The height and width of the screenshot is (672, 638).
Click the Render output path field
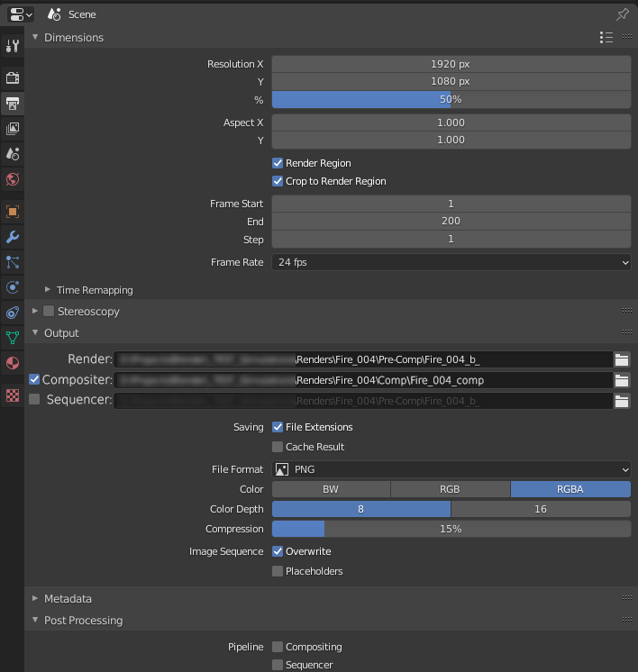(363, 359)
